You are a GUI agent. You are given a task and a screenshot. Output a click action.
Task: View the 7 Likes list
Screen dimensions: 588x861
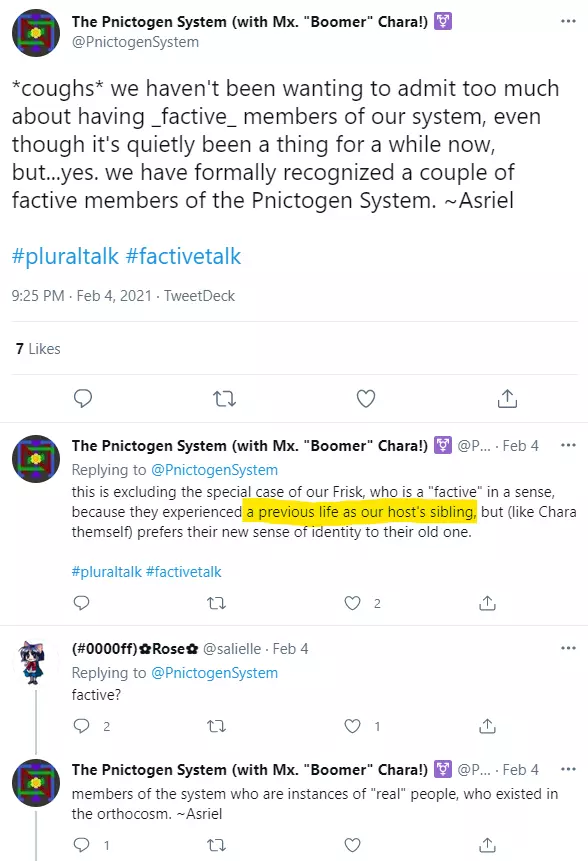(x=38, y=349)
